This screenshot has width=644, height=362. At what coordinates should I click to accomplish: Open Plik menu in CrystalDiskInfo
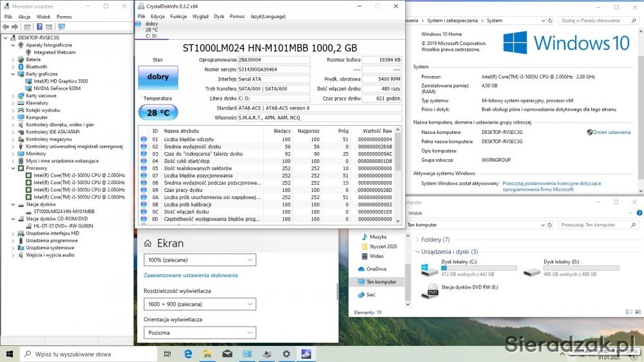141,17
